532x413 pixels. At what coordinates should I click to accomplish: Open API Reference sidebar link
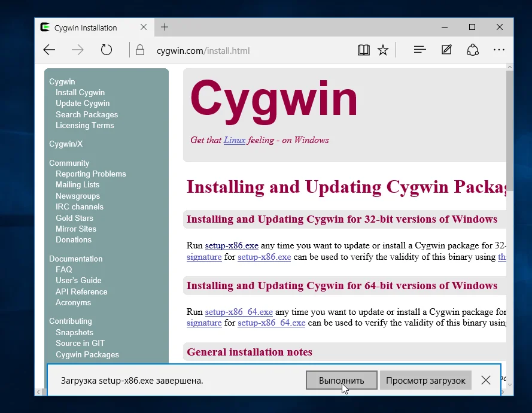[x=81, y=291]
